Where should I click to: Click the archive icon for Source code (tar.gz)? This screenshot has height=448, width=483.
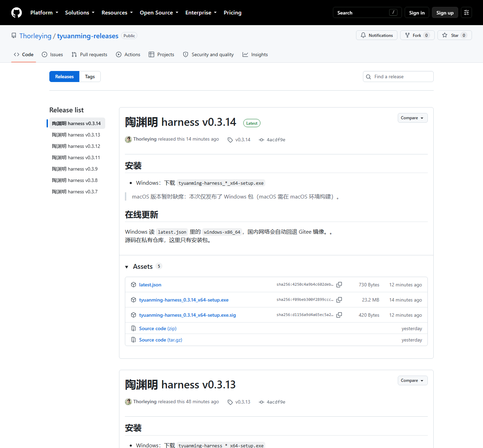click(134, 340)
